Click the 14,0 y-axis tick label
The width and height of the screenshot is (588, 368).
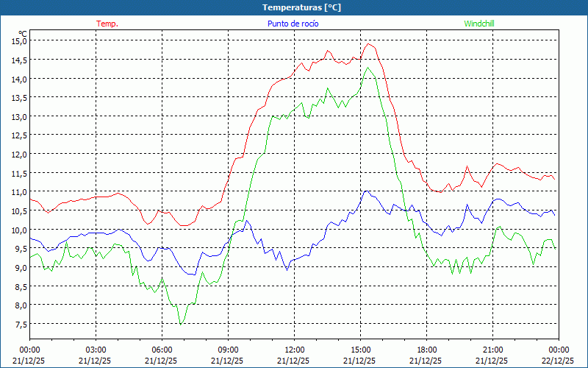click(19, 79)
